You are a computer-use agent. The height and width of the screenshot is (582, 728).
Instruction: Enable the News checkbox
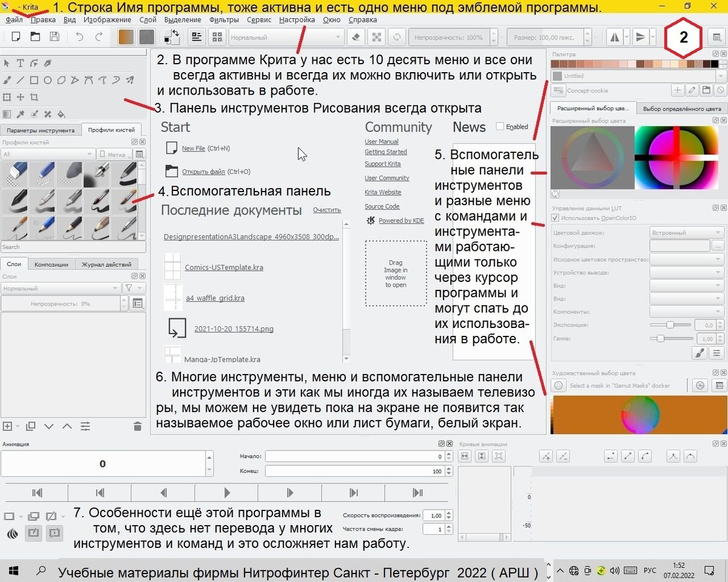(500, 127)
